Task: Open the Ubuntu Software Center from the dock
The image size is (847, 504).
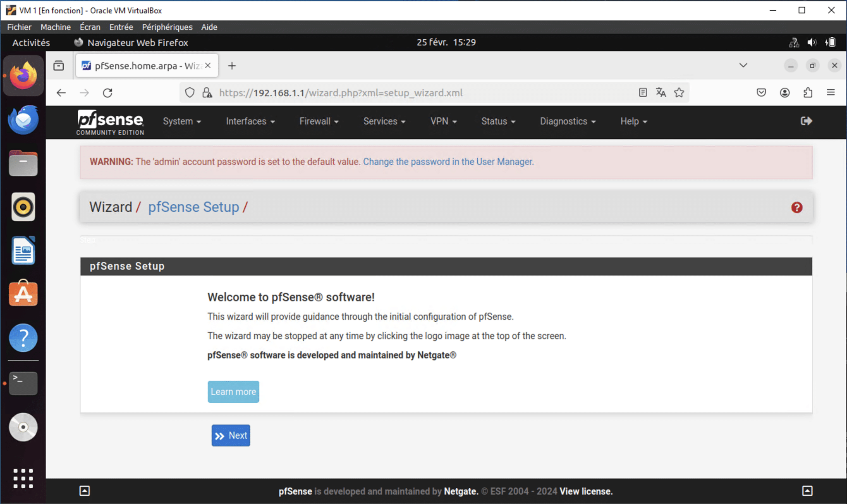Action: [x=23, y=294]
